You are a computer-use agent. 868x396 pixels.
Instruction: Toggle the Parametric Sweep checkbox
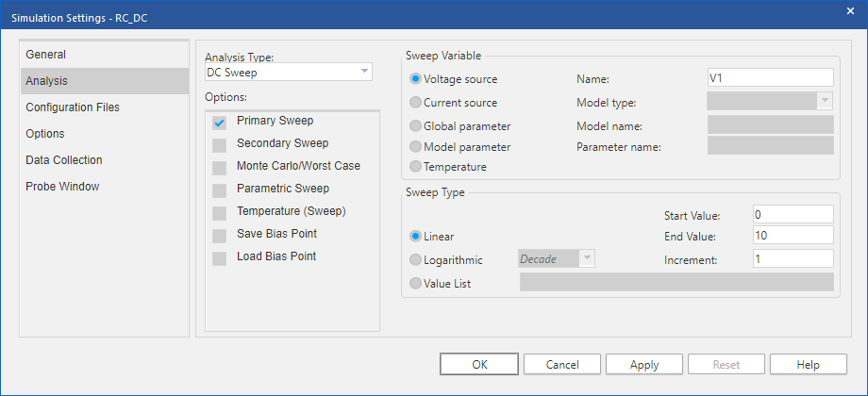tap(220, 190)
